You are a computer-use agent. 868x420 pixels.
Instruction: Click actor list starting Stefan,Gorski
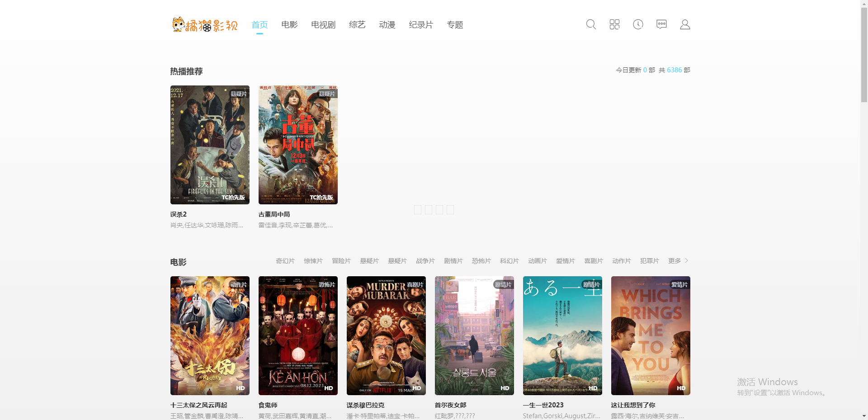(x=562, y=416)
